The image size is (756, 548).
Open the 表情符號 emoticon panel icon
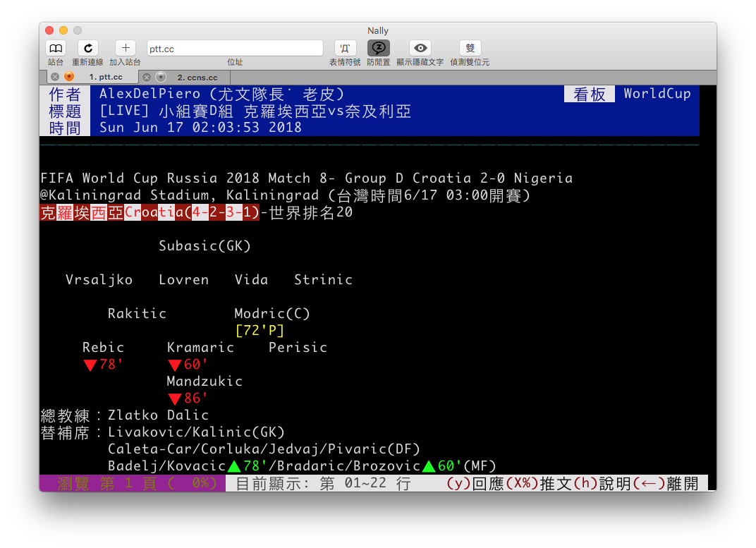click(x=345, y=48)
